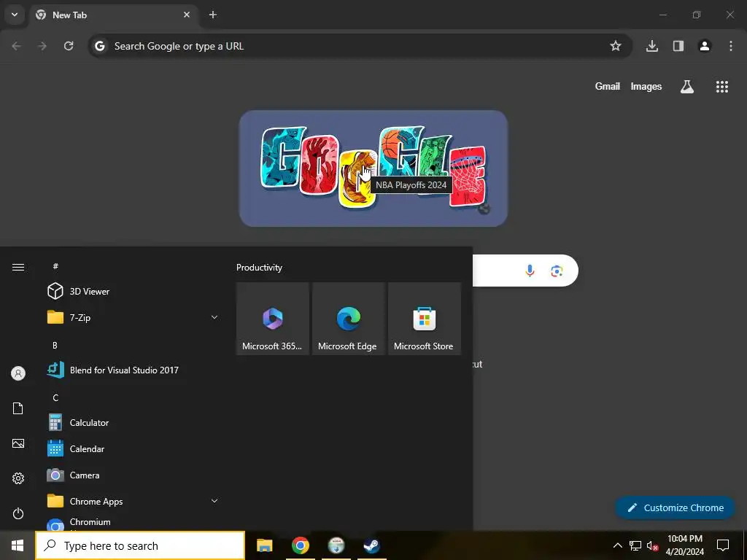Viewport: 747px width, 560px height.
Task: Open the Search Labs flask icon
Action: (x=687, y=86)
